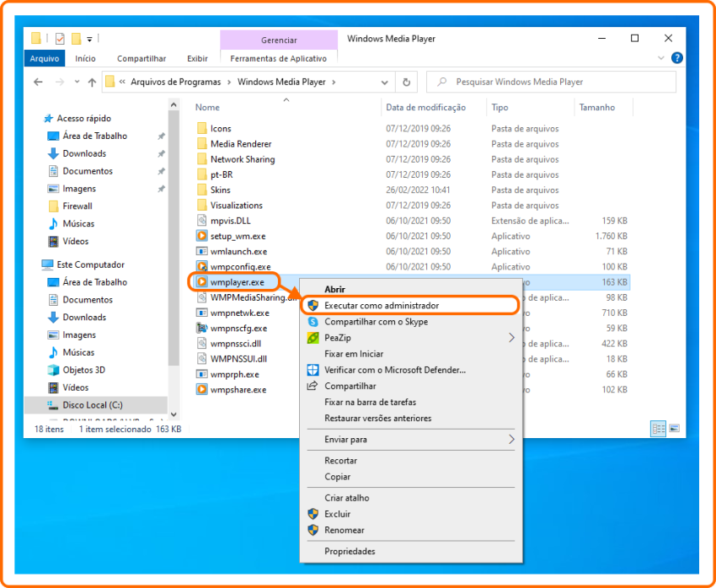This screenshot has width=716, height=588.
Task: Select the mpvis.DLL file icon
Action: [x=201, y=221]
